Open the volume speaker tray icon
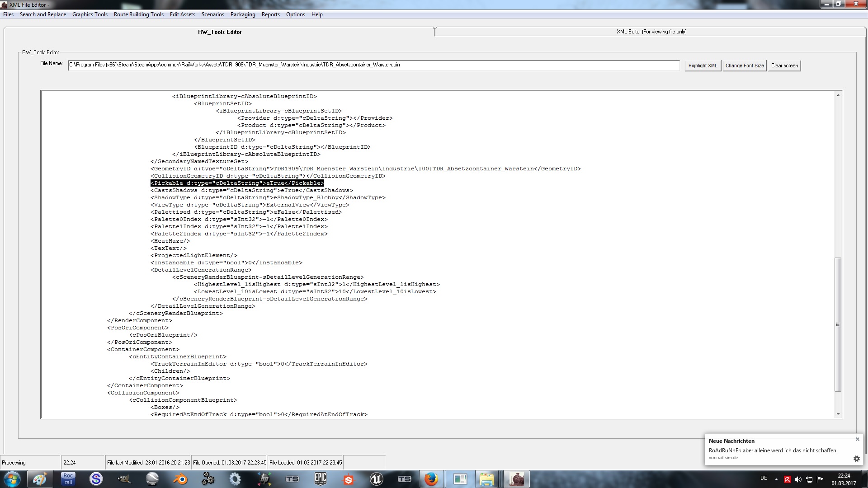Viewport: 868px width, 488px height. (798, 479)
